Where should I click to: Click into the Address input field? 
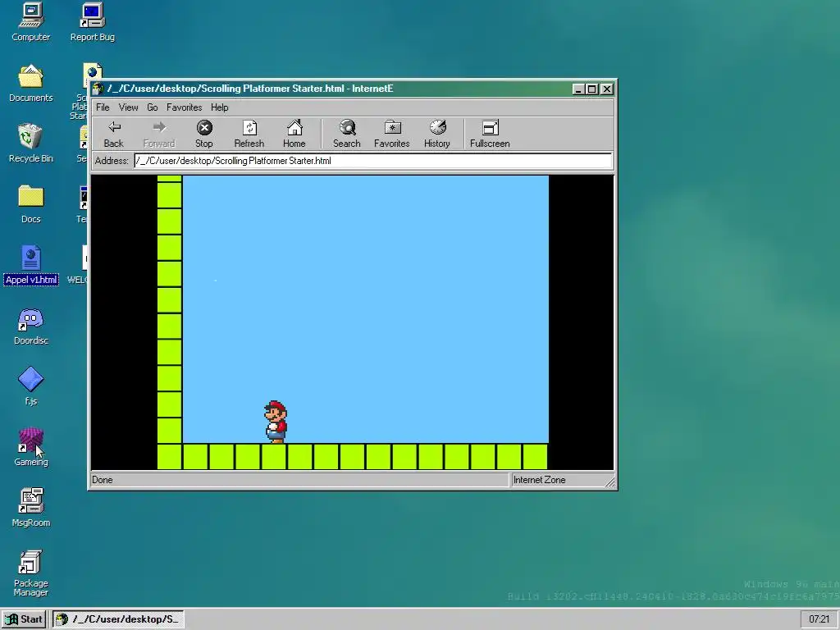[373, 161]
